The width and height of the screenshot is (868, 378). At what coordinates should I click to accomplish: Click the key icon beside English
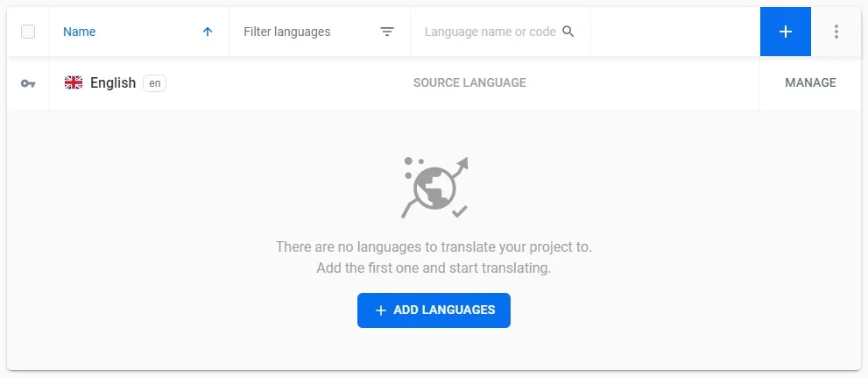pyautogui.click(x=28, y=83)
